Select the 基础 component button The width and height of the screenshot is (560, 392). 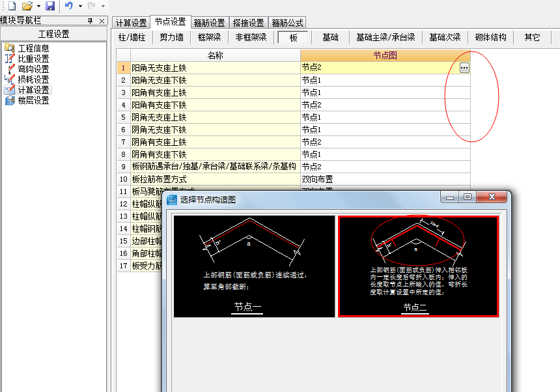tap(330, 37)
